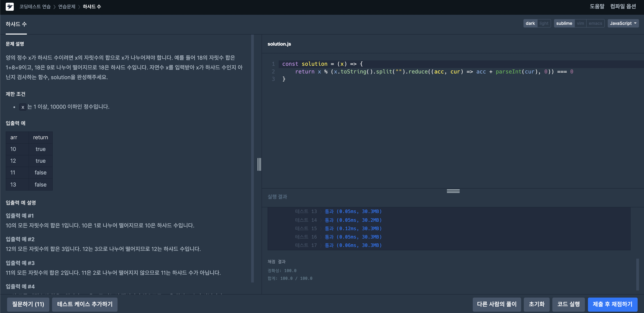Select sublime keybinding mode
The width and height of the screenshot is (644, 313).
(564, 23)
